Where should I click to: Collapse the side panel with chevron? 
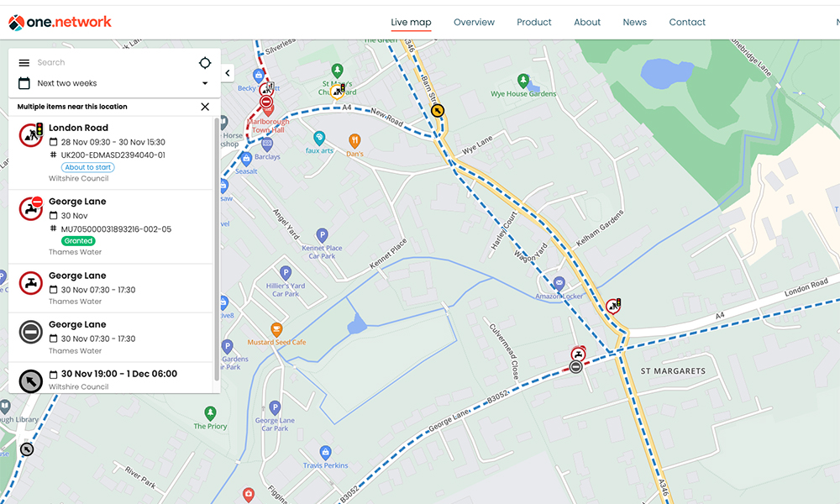pyautogui.click(x=228, y=74)
